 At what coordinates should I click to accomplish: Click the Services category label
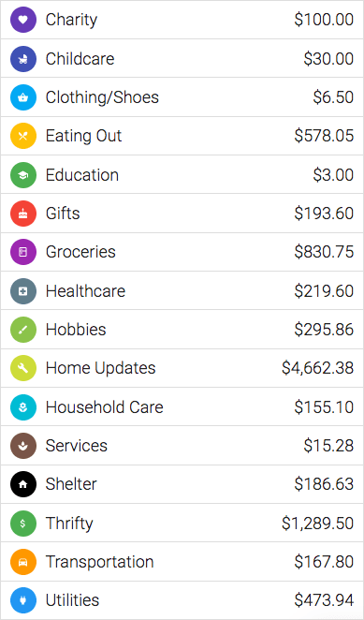tap(77, 446)
